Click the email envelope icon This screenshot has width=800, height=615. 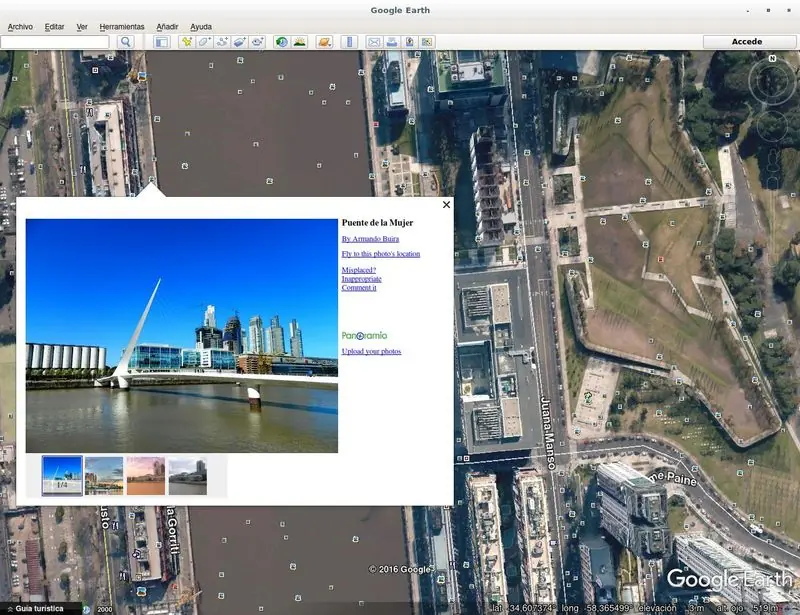tap(374, 42)
